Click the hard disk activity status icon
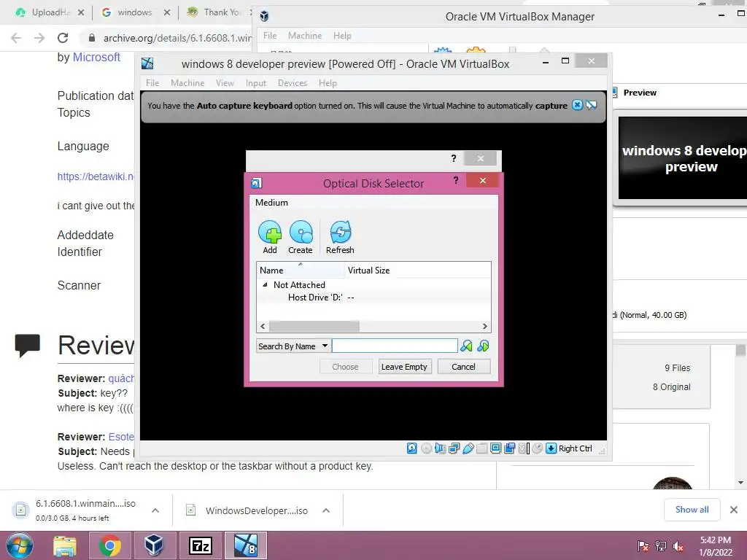747x560 pixels. [412, 448]
